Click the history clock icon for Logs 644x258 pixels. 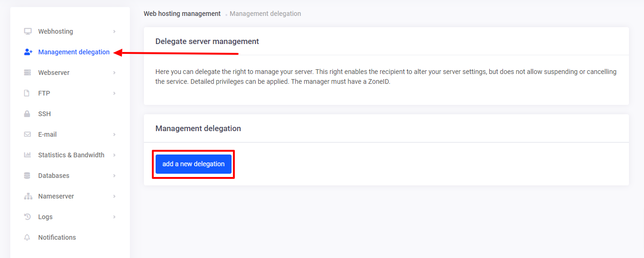[x=27, y=217]
